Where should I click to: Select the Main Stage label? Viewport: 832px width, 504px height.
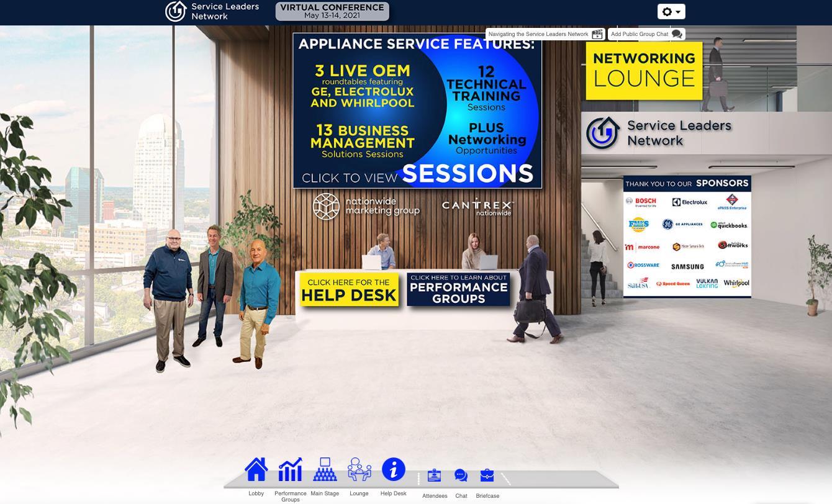[x=325, y=493]
